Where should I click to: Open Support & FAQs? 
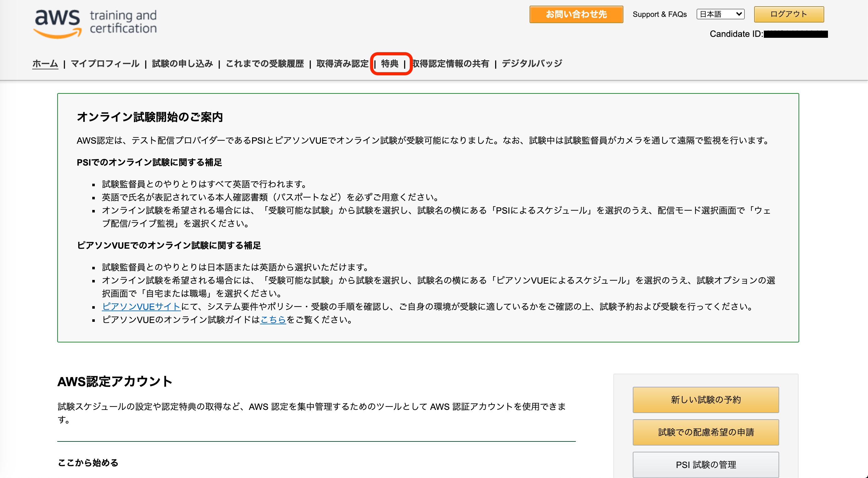660,14
